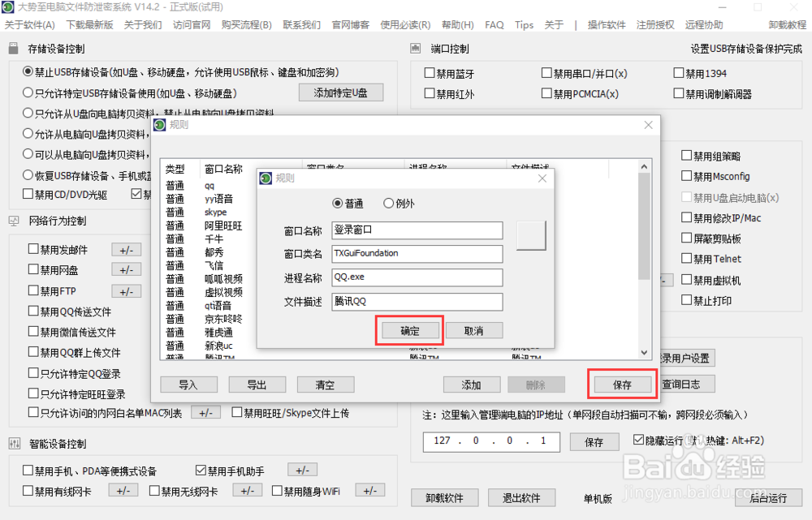This screenshot has width=812, height=520.
Task: Uncheck 禁用手机助手 checkbox
Action: coord(201,471)
